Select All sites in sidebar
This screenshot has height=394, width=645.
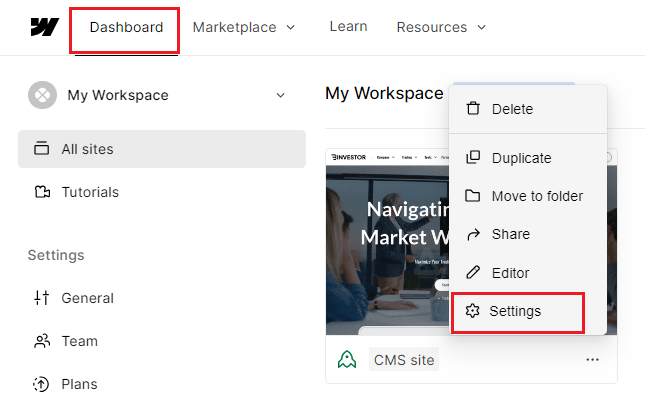point(162,149)
